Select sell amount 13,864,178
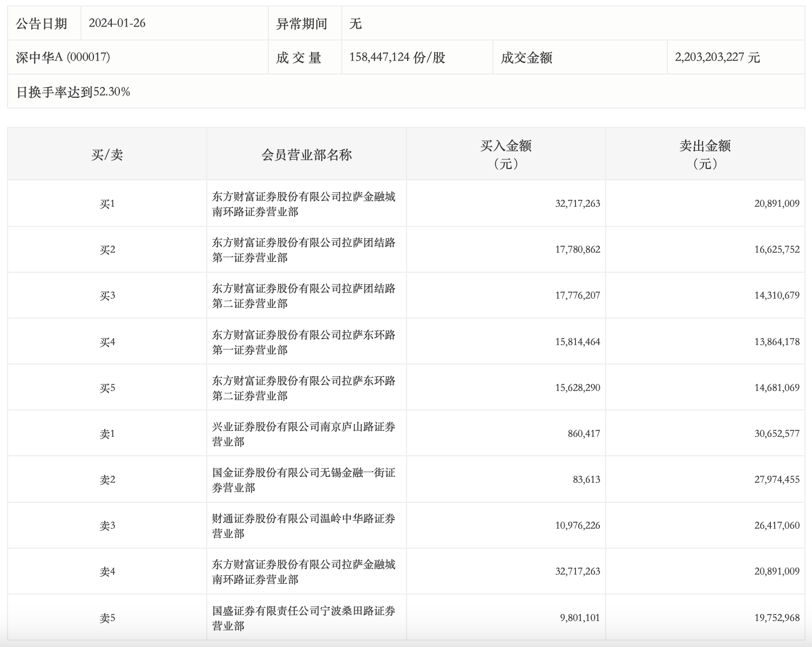This screenshot has height=647, width=812. coord(777,342)
